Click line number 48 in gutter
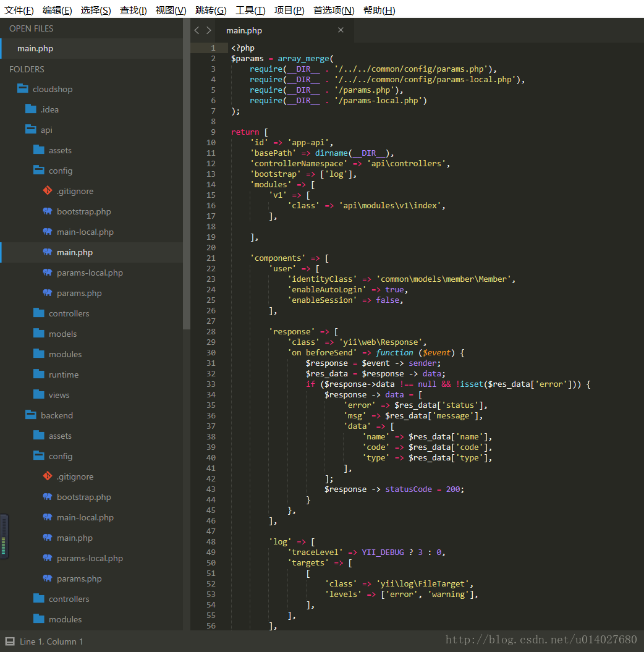This screenshot has height=652, width=644. [211, 541]
